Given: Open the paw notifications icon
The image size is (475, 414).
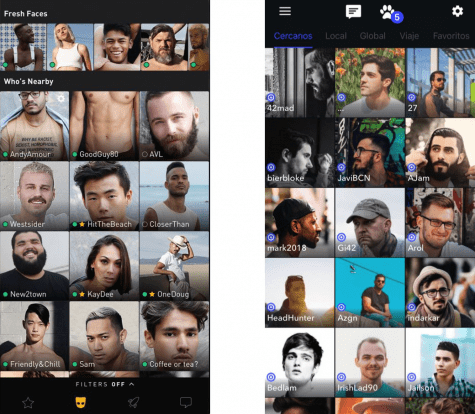Looking at the screenshot, I should 387,12.
